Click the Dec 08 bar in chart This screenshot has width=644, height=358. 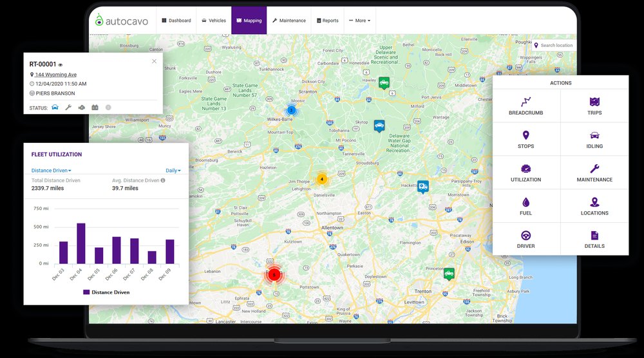[152, 258]
